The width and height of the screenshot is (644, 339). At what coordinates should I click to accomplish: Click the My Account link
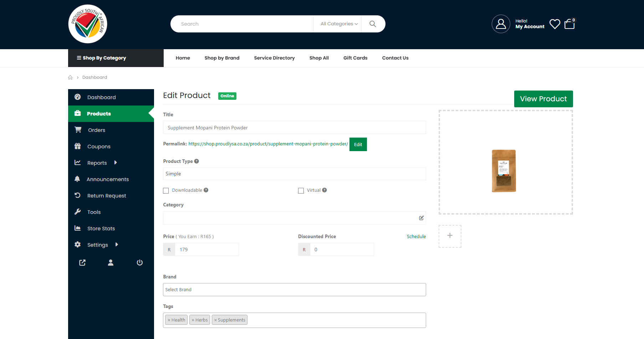click(530, 27)
